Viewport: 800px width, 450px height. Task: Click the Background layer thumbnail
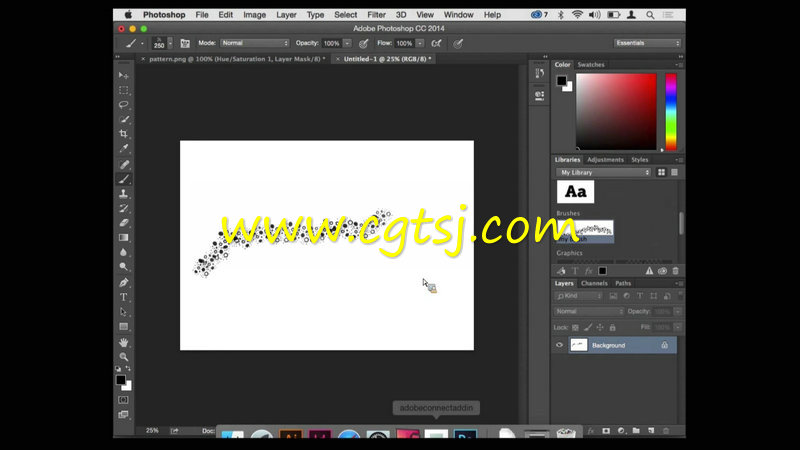(x=579, y=345)
